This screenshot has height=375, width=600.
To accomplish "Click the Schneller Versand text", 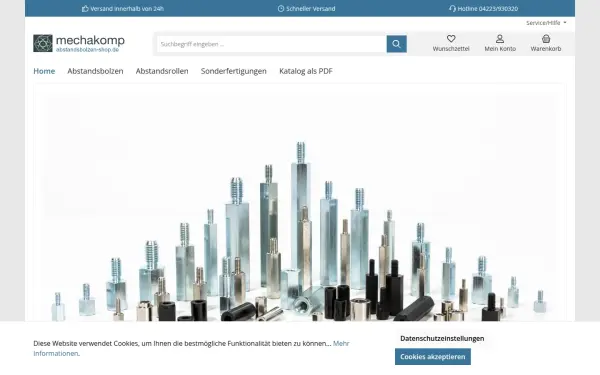I will click(x=311, y=9).
